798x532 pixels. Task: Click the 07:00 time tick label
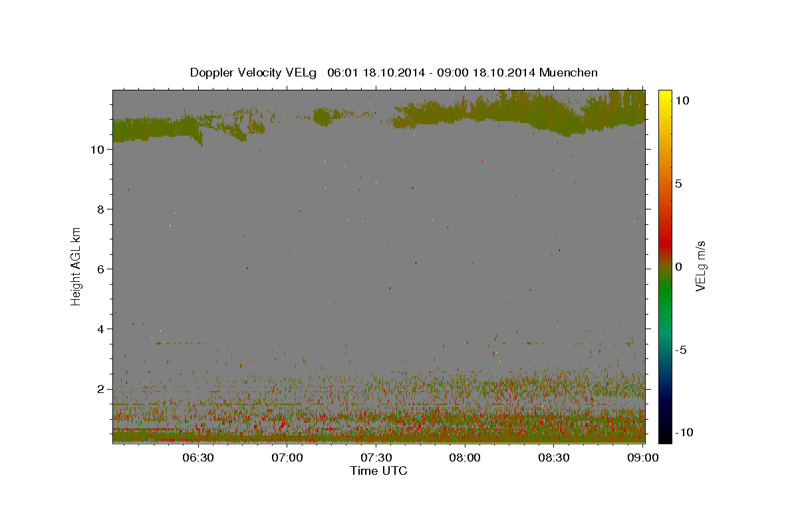point(287,458)
